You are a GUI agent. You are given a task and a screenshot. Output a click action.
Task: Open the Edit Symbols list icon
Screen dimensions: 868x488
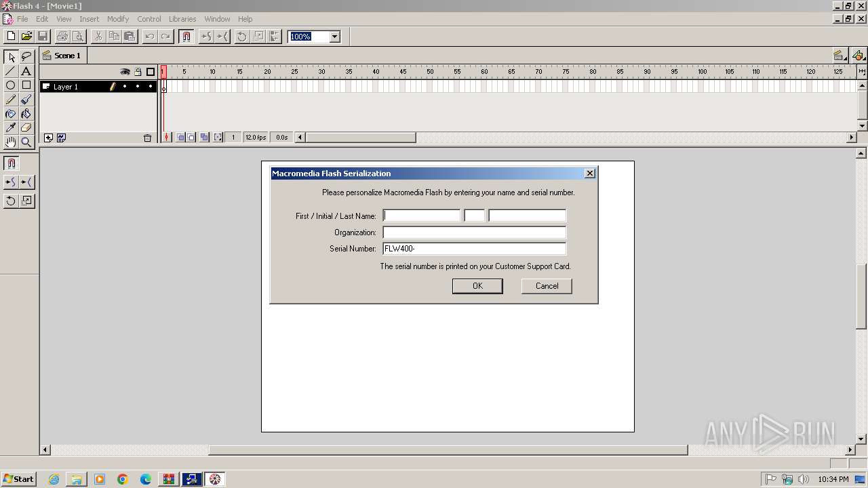859,56
